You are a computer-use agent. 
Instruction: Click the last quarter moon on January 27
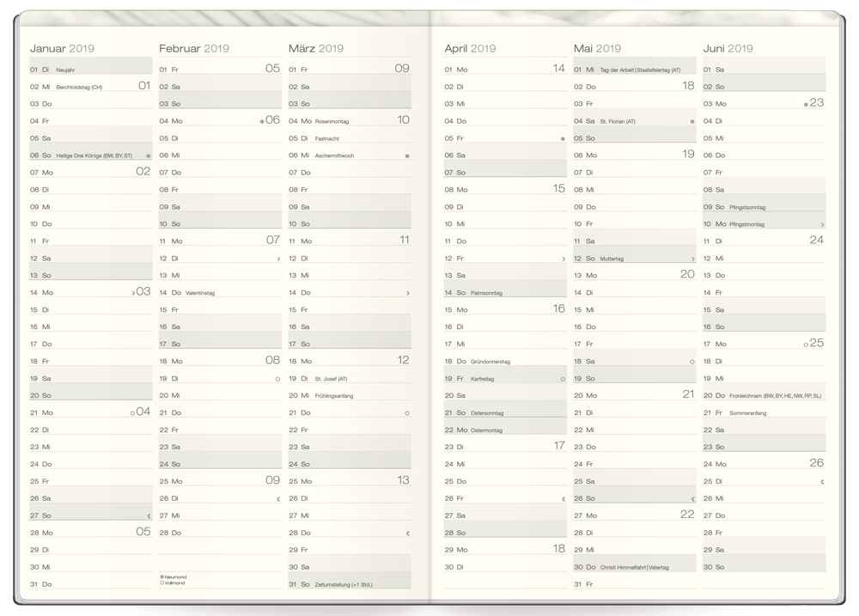pos(149,515)
